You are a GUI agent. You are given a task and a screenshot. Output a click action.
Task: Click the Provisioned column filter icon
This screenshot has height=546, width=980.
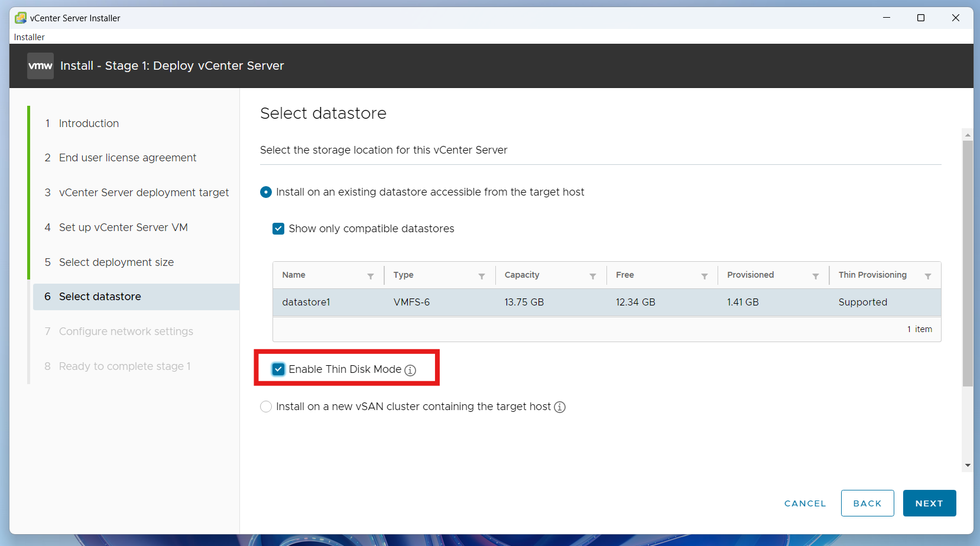816,276
